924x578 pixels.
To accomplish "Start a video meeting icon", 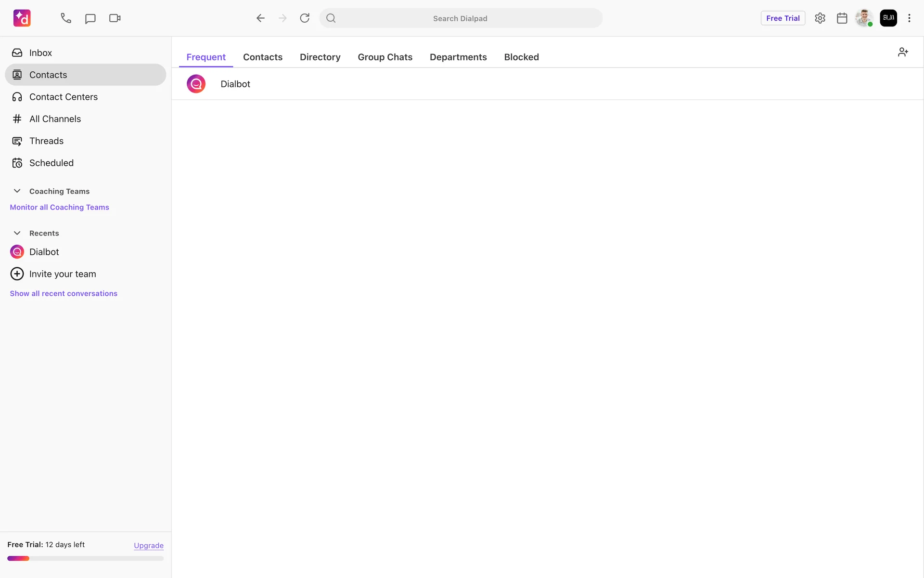I will (x=115, y=18).
